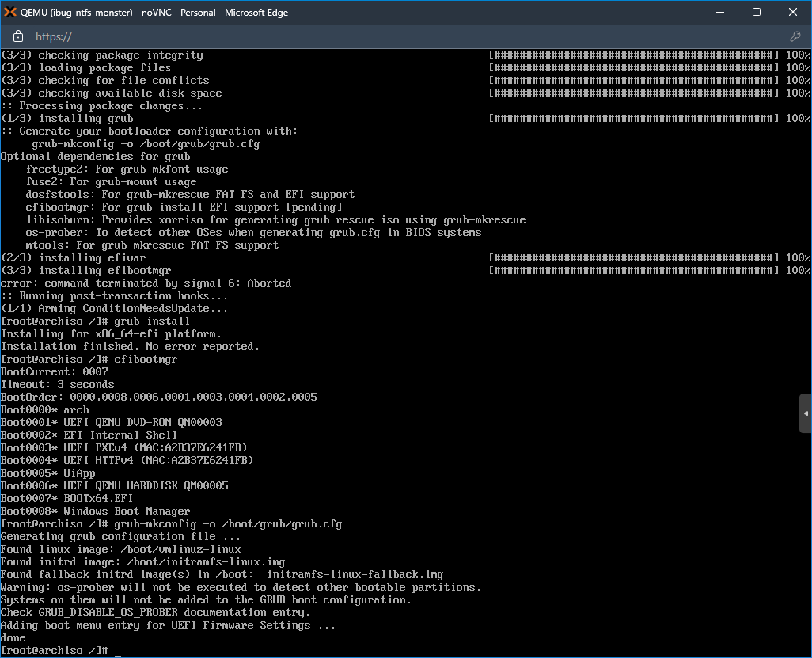Click the 'libisoburn:' dependency line
This screenshot has height=658, width=812.
[x=276, y=220]
